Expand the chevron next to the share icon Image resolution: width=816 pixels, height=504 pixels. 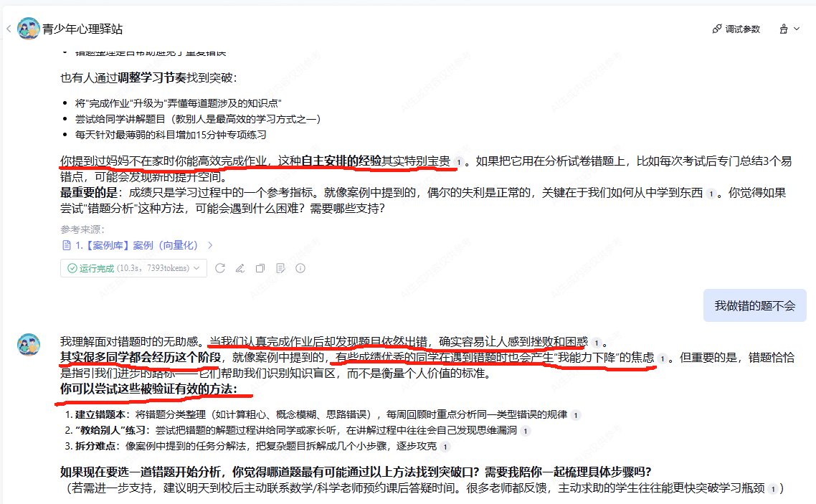coord(797,29)
